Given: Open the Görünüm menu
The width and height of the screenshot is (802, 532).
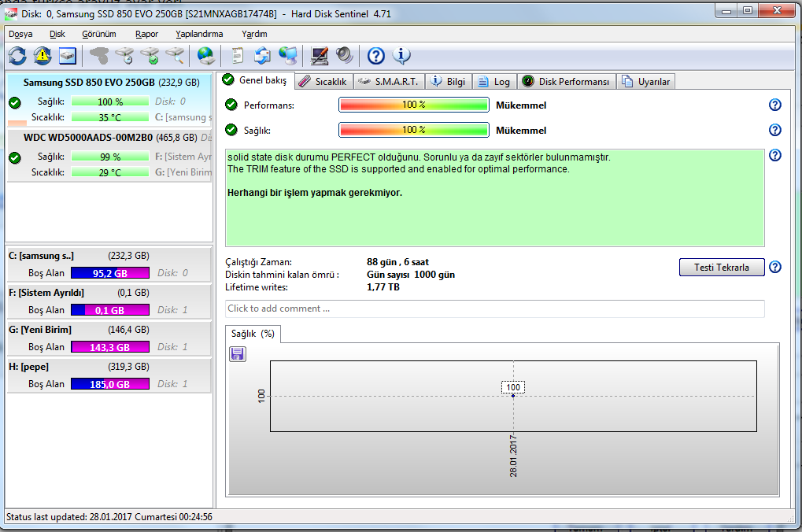Looking at the screenshot, I should [99, 34].
